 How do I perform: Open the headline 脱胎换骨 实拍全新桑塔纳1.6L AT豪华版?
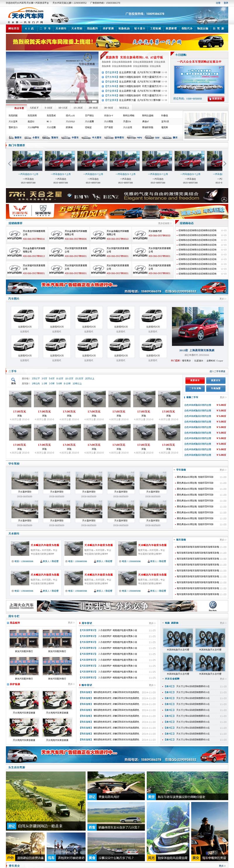[x=134, y=57]
